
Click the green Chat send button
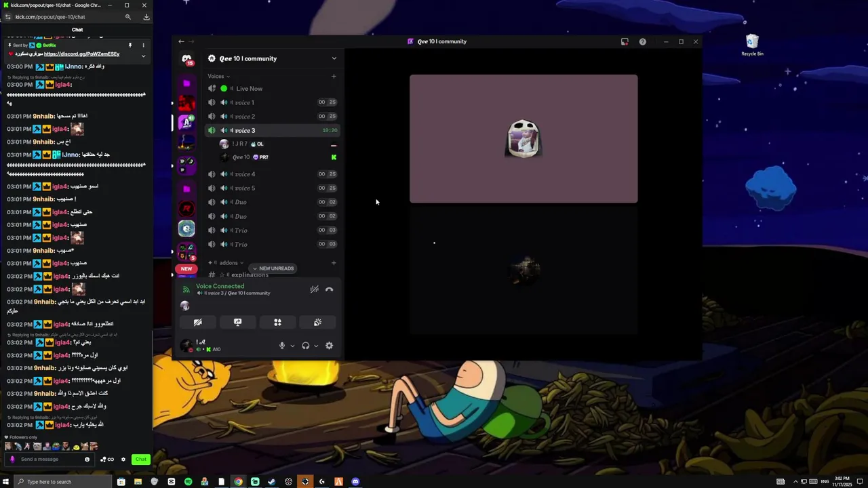(140, 460)
